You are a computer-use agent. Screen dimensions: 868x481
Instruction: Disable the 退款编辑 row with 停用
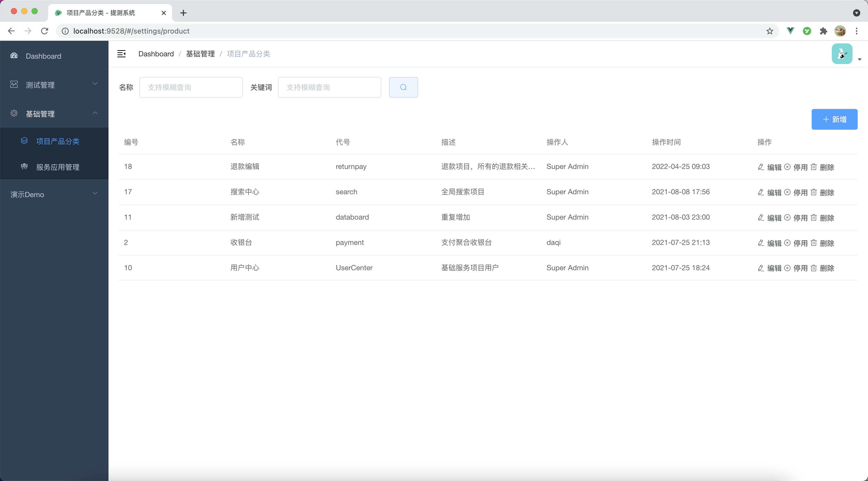796,167
